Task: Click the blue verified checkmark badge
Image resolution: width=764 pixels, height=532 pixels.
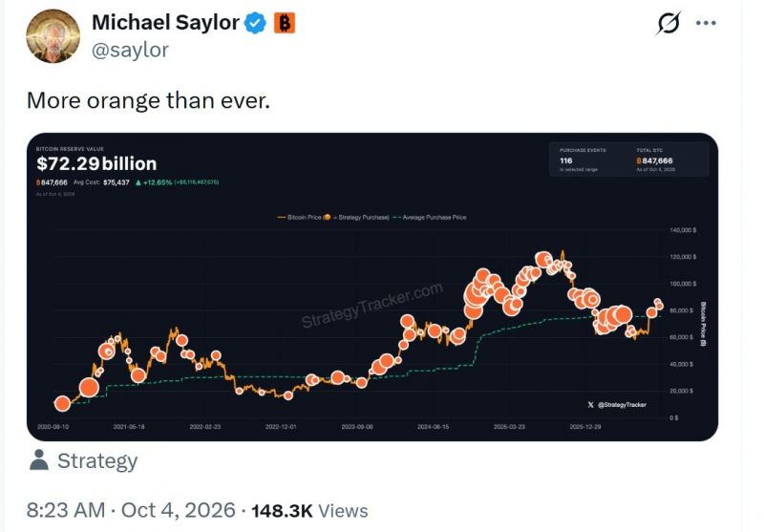Action: pos(255,23)
